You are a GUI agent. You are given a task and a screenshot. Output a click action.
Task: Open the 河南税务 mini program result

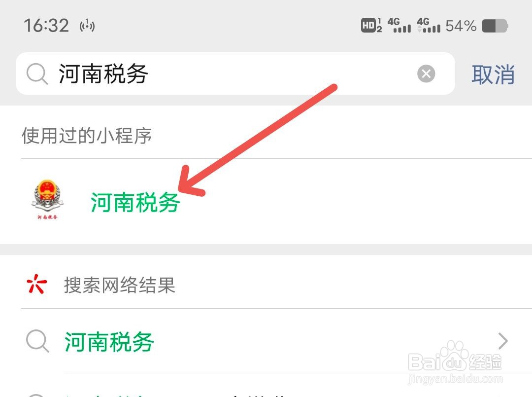coord(266,201)
